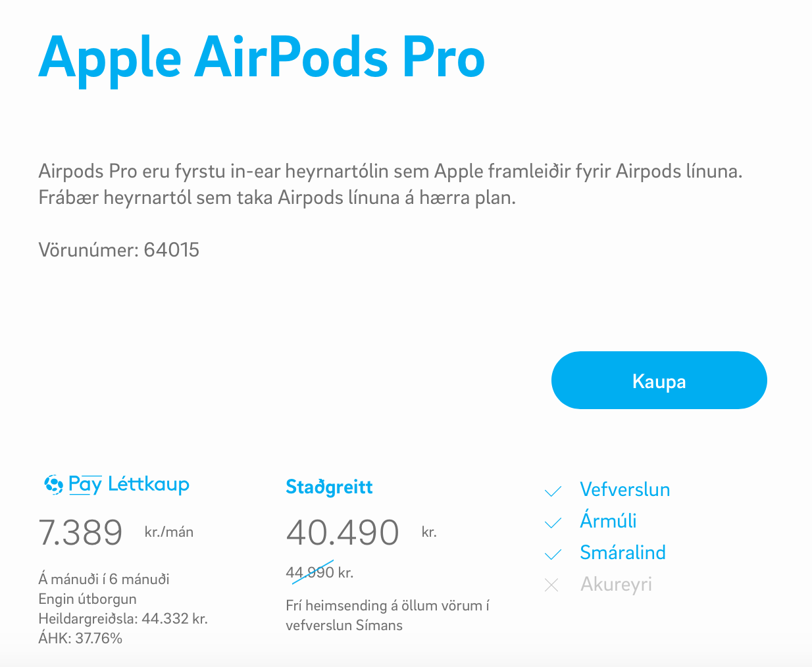The width and height of the screenshot is (812, 667).
Task: Click the X icon beside Akureyri
Action: [551, 585]
